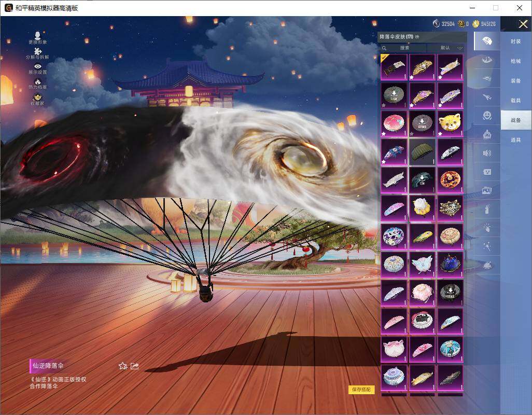The width and height of the screenshot is (532, 415).
Task: Download the black parachute in ninth row
Action: click(x=450, y=293)
